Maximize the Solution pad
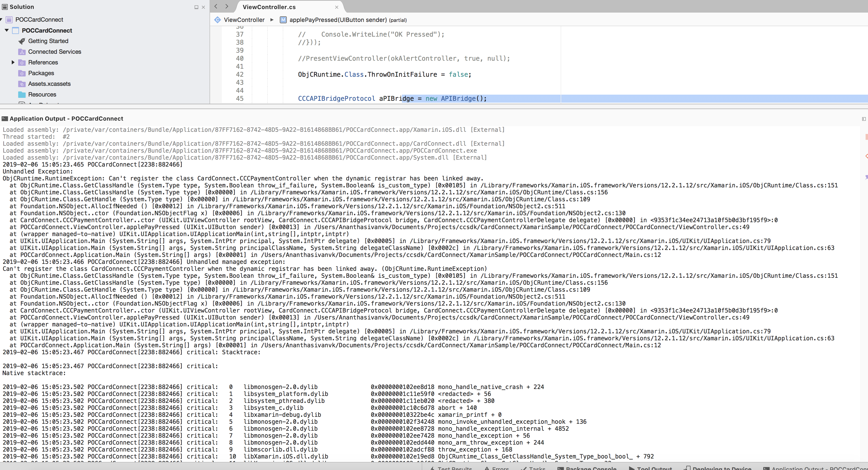Image resolution: width=868 pixels, height=470 pixels. click(x=196, y=7)
